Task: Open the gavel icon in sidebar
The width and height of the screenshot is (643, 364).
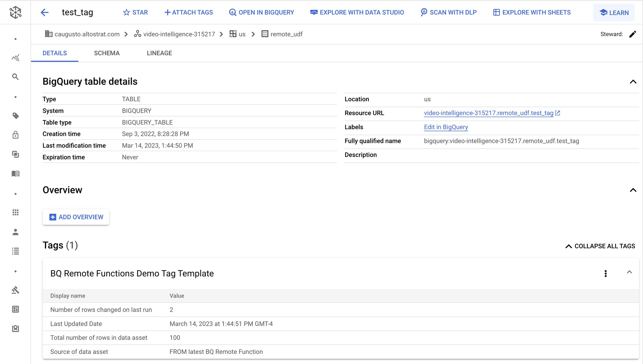Action: pyautogui.click(x=16, y=290)
